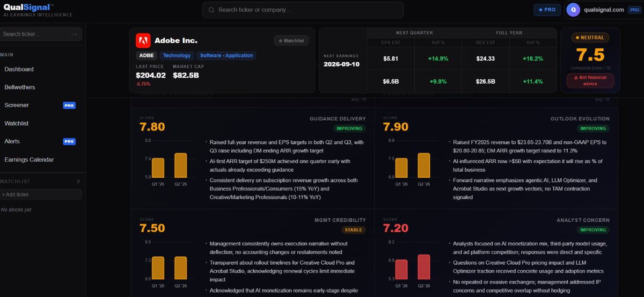This screenshot has width=644, height=297.
Task: Click Q1 '26 bar in Mgmt Credibility chart
Action: click(158, 267)
